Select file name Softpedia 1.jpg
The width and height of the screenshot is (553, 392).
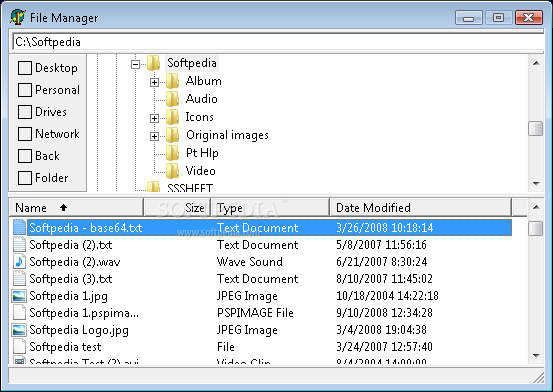pyautogui.click(x=68, y=296)
